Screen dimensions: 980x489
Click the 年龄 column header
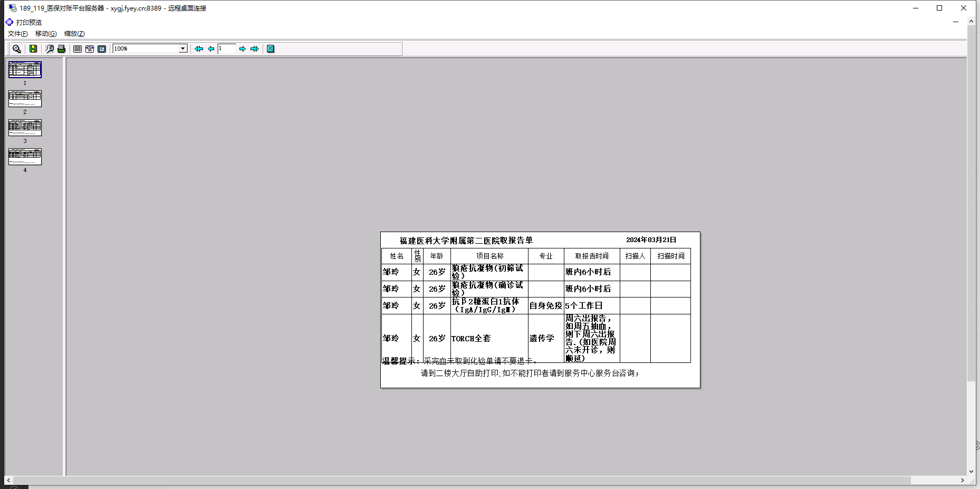(x=437, y=256)
